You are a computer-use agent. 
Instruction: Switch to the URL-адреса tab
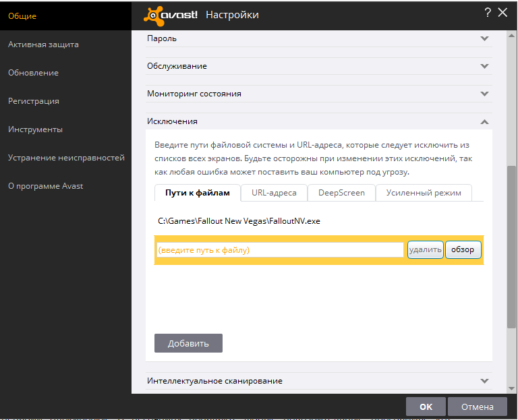274,193
